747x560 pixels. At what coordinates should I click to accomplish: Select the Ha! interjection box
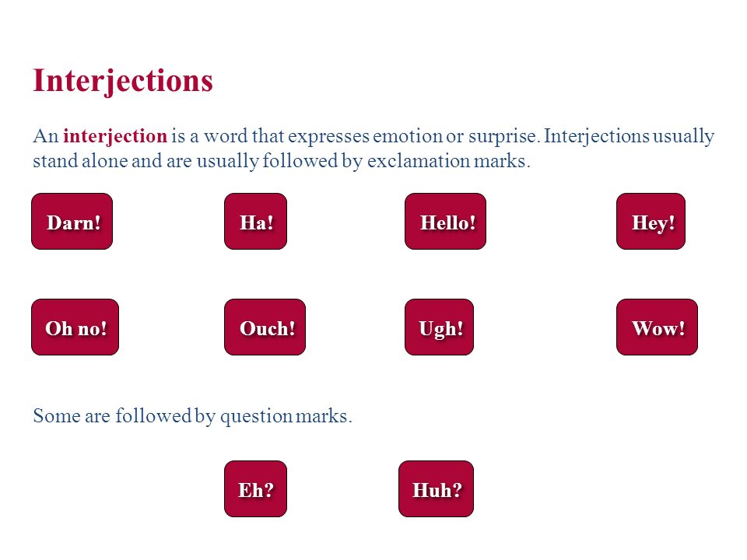256,222
